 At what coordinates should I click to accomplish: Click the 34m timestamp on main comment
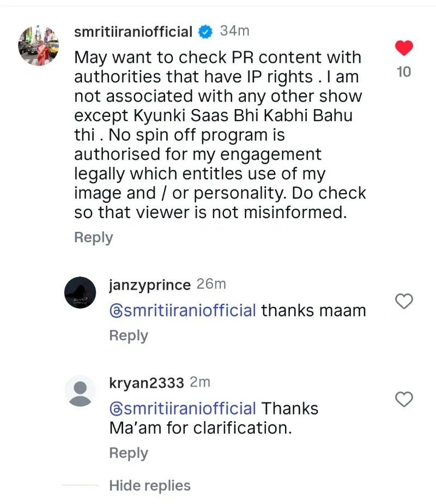(234, 32)
